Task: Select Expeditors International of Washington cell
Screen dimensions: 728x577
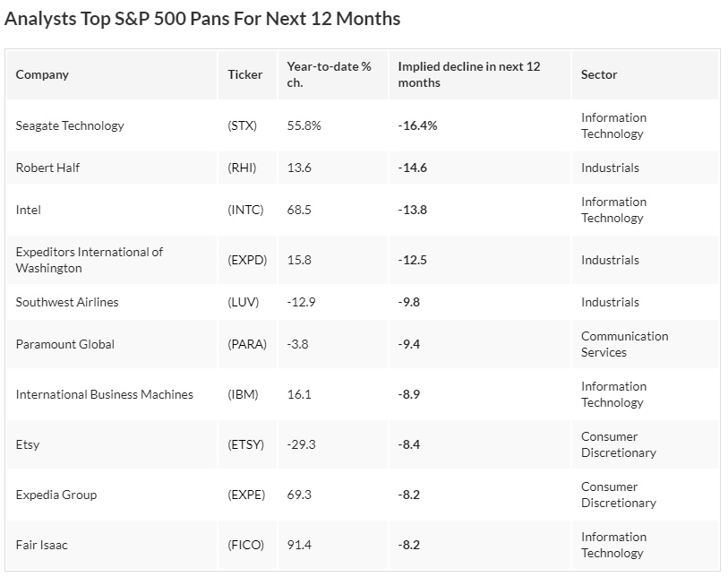Action: pyautogui.click(x=90, y=260)
